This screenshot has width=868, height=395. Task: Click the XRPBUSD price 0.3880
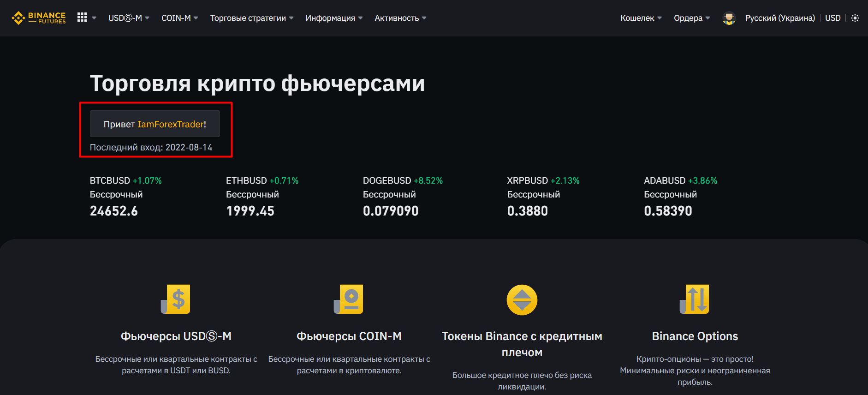(x=527, y=211)
